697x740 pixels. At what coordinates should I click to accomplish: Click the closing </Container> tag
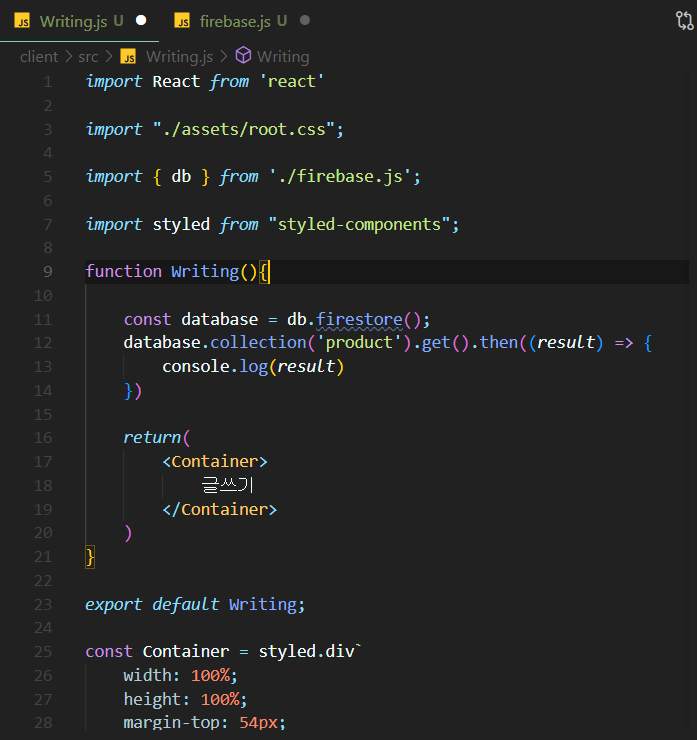coord(220,509)
